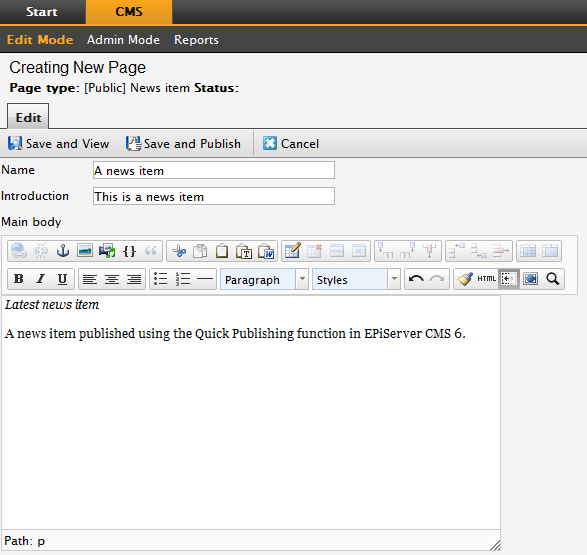Toggle bold formatting
The image size is (587, 555).
19,279
